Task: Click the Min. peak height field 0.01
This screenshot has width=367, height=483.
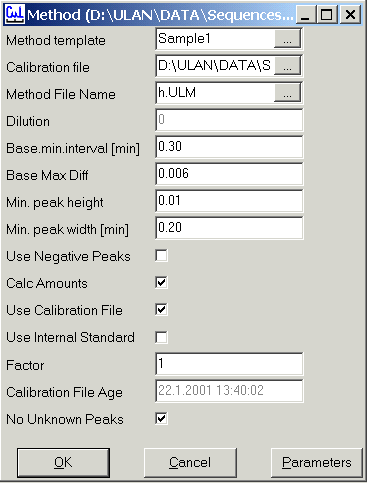Action: point(229,201)
